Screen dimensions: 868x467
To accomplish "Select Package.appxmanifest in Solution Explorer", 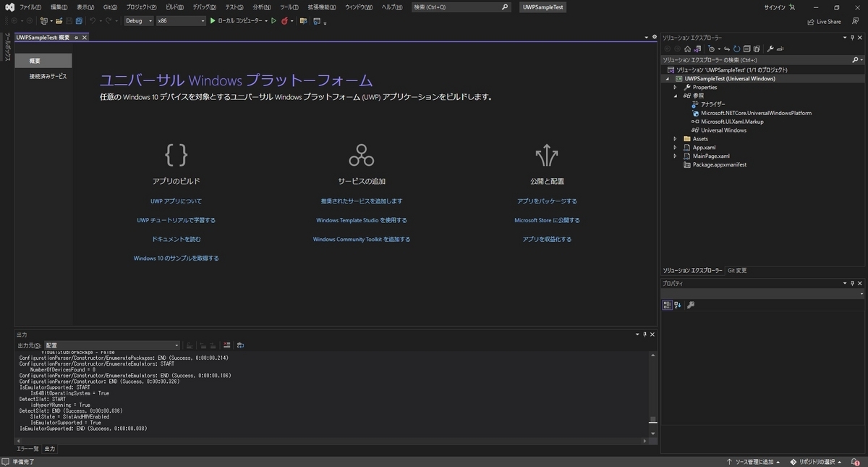I will [719, 165].
